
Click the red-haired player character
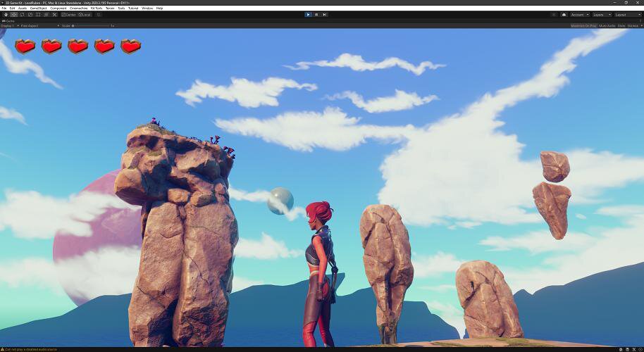[x=320, y=274]
